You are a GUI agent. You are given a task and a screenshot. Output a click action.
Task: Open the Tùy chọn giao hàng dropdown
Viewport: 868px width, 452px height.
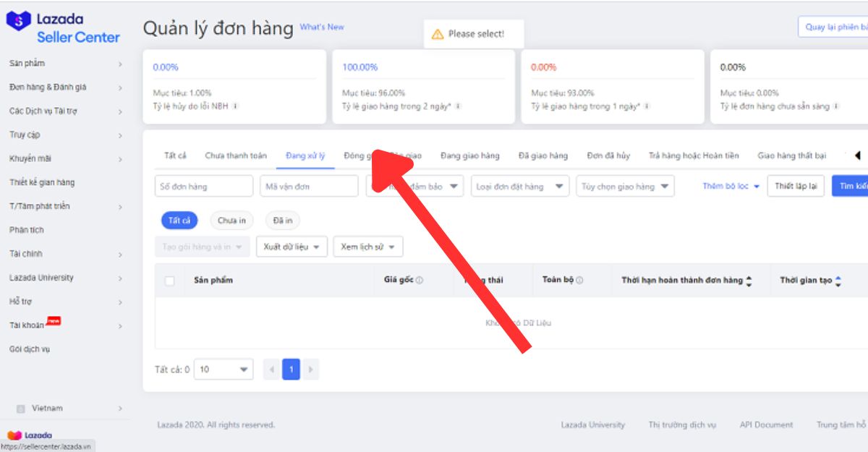pyautogui.click(x=625, y=187)
